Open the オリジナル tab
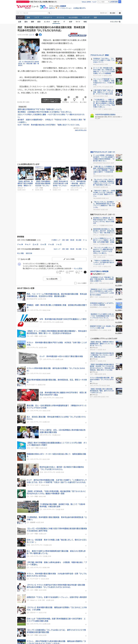Image resolution: width=138 pixels, height=644 pixels. tap(60, 17)
